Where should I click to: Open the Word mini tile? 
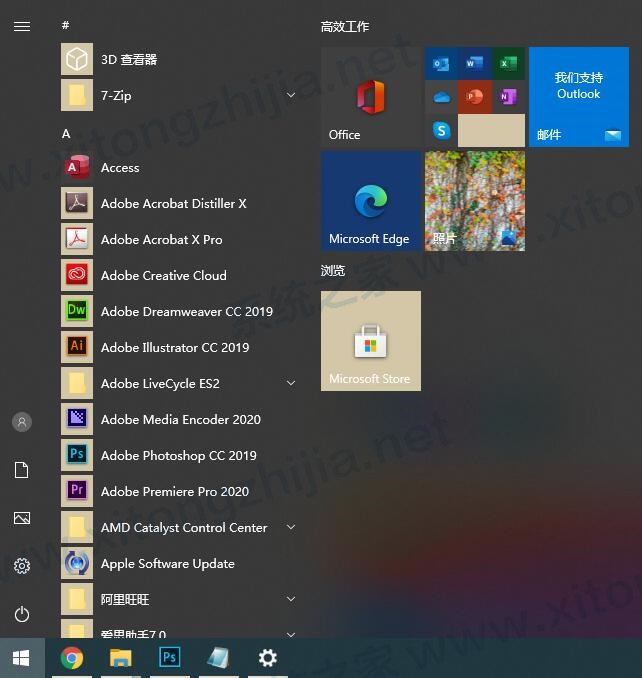(475, 64)
